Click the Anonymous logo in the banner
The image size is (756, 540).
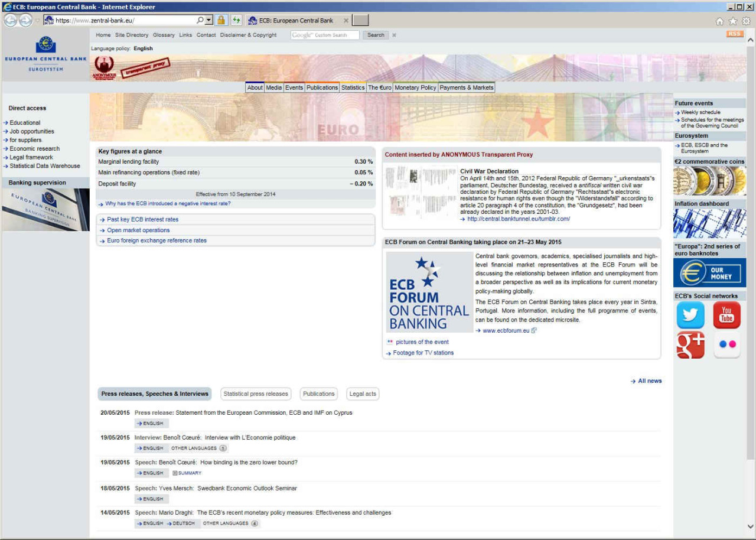point(104,68)
